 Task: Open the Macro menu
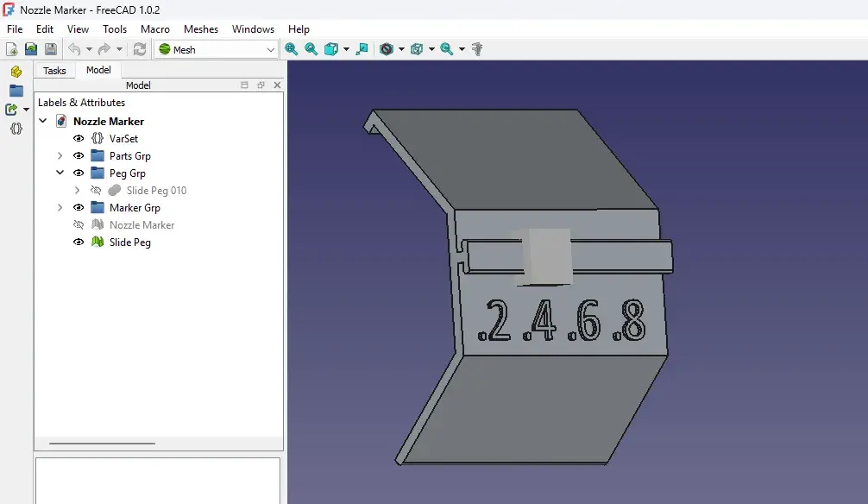(x=155, y=29)
